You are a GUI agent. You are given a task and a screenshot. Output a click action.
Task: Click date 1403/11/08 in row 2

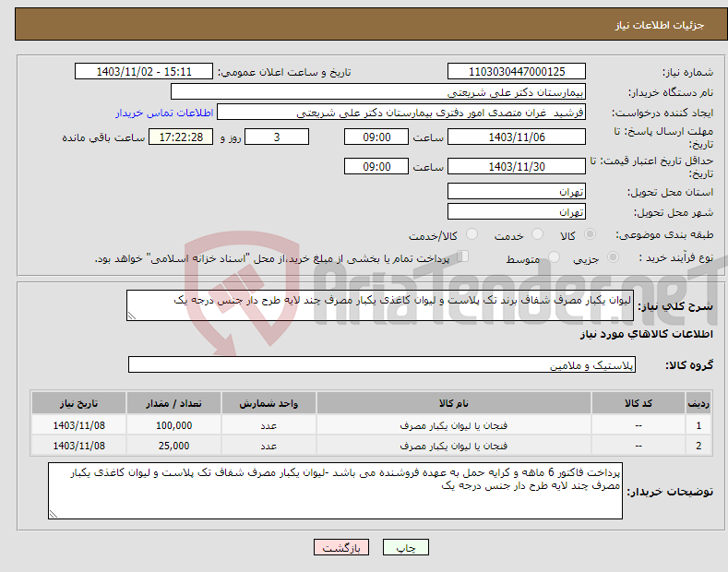[x=79, y=446]
